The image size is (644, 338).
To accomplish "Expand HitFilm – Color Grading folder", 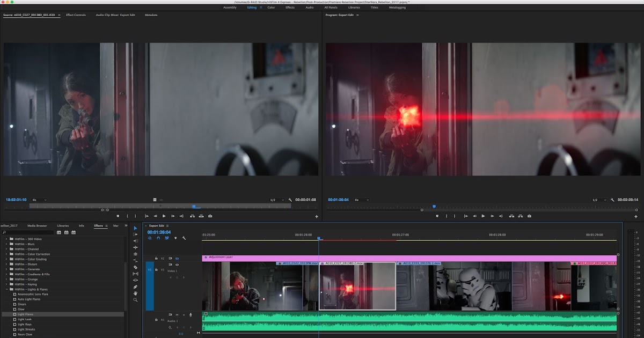I will pos(6,259).
